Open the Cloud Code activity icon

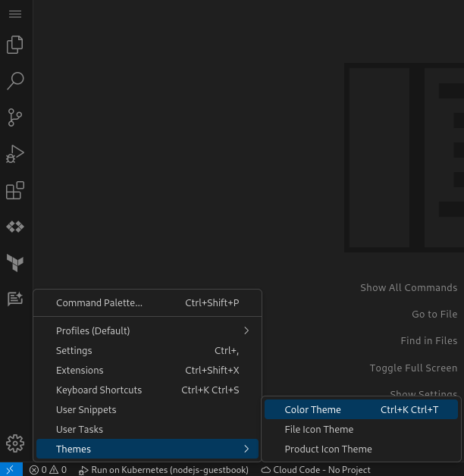[x=15, y=227]
